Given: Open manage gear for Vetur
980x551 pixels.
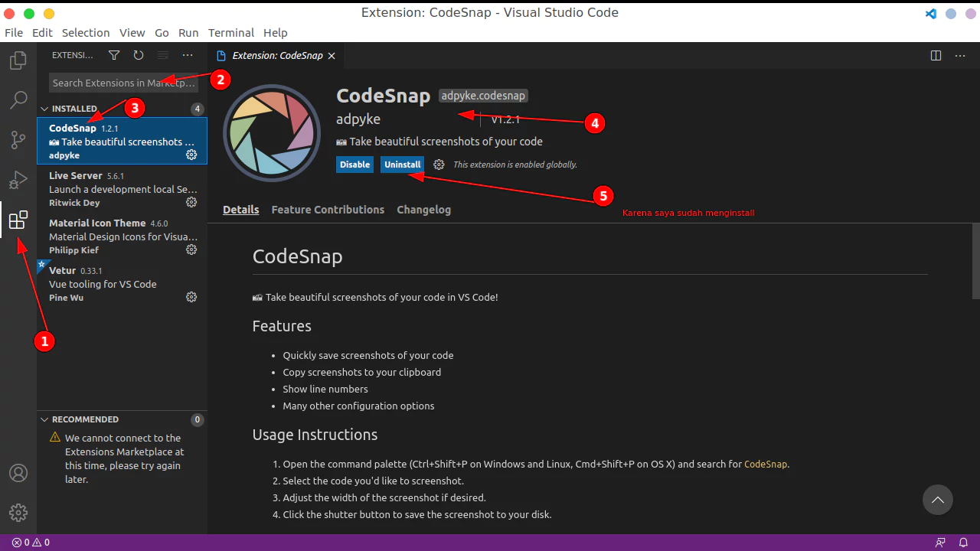Looking at the screenshot, I should coord(191,297).
